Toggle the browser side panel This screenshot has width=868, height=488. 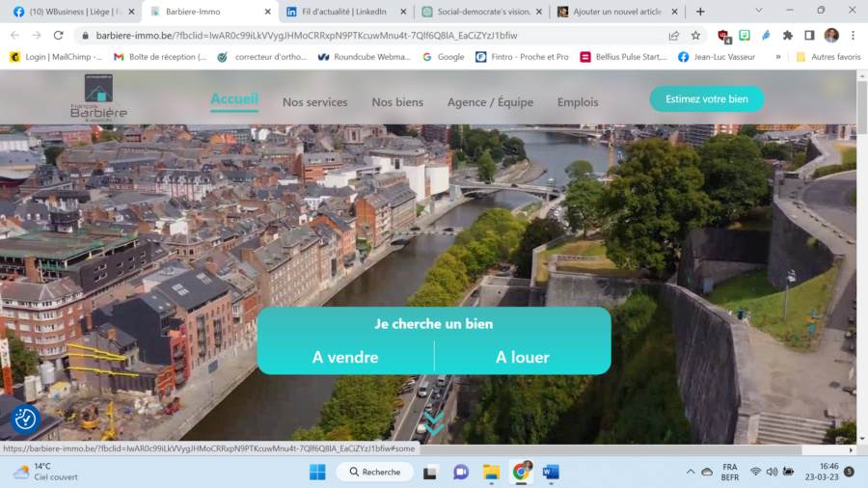[809, 36]
